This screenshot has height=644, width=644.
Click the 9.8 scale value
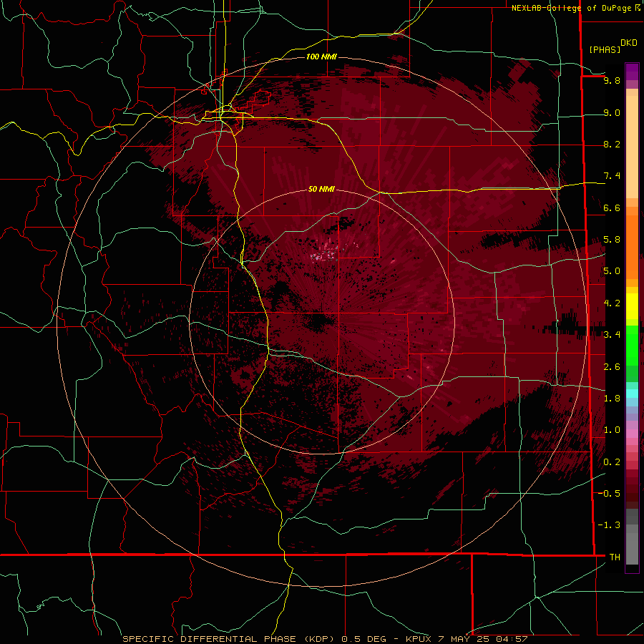click(x=612, y=80)
